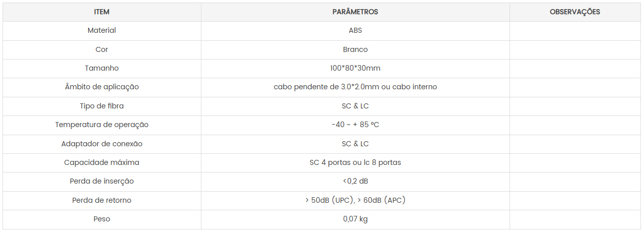Screen dimensions: 644x232
Task: Click the ABS parameter value
Action: 355,30
